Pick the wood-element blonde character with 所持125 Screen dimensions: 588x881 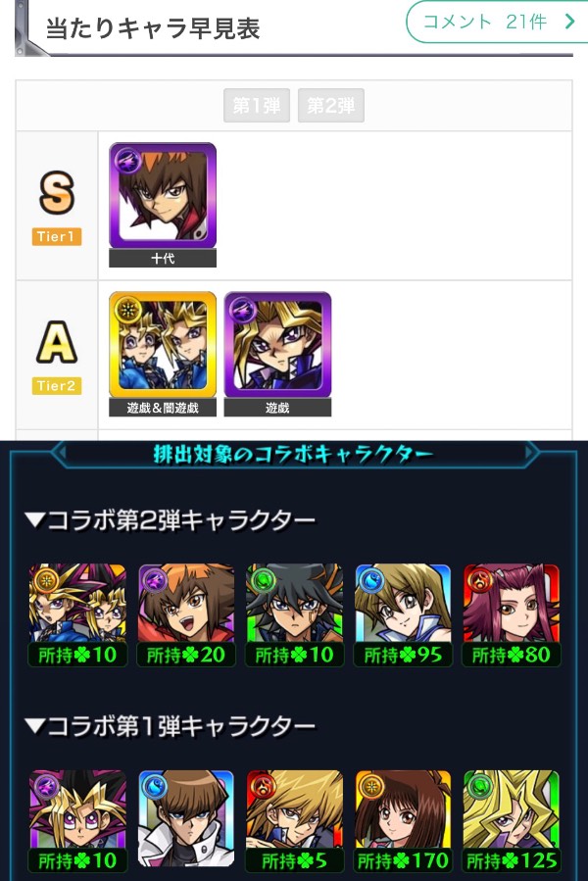tap(512, 821)
